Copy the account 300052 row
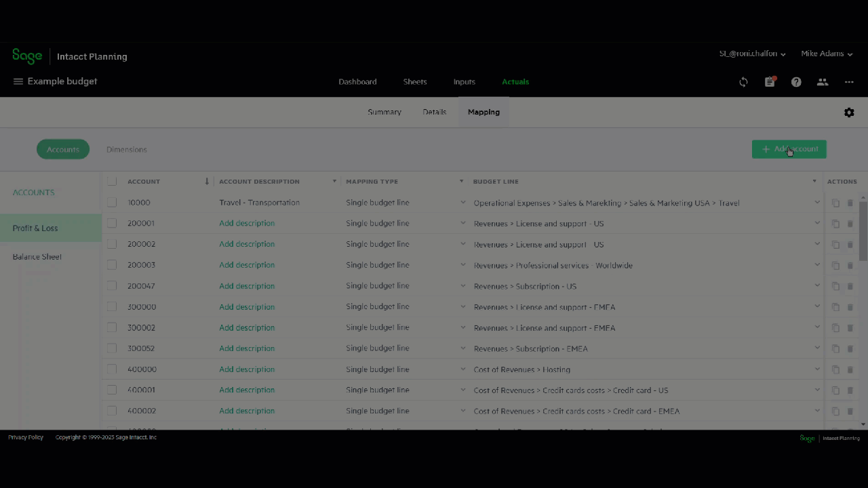Screen dimensions: 868x488 pos(835,348)
